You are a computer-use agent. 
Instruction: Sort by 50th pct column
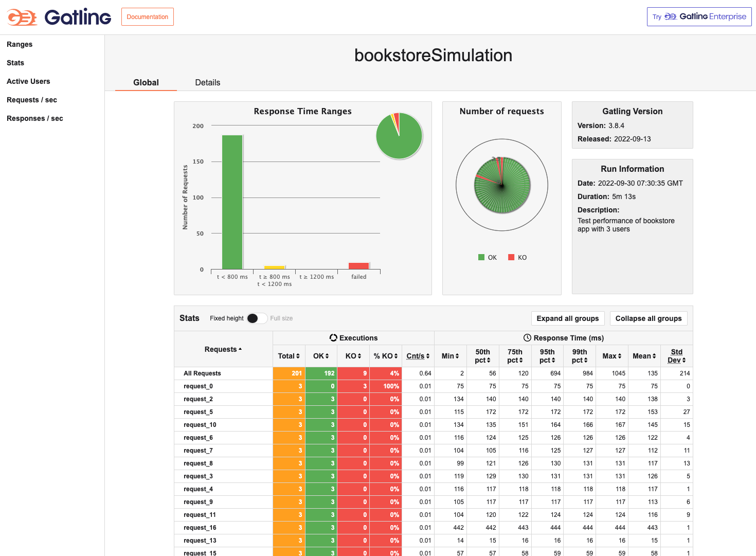[x=483, y=356]
